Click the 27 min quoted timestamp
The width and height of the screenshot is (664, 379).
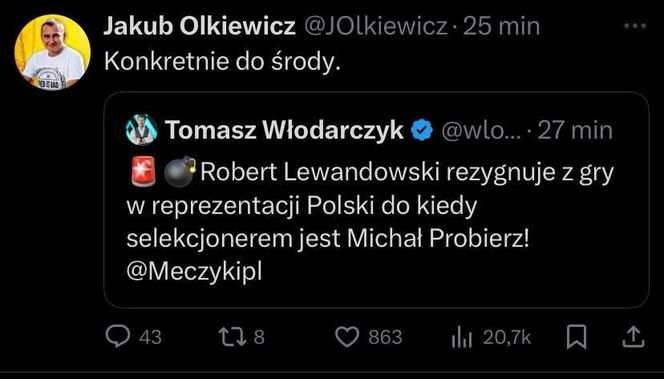(575, 130)
